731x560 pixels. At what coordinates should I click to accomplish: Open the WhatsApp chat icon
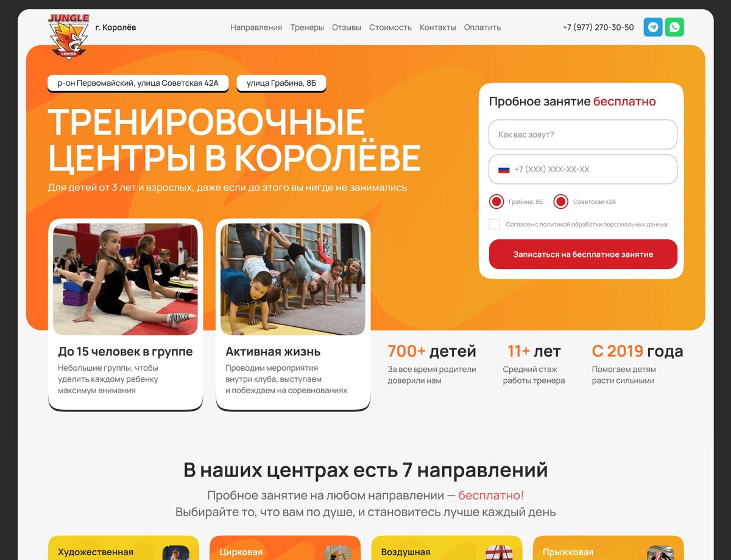[674, 27]
